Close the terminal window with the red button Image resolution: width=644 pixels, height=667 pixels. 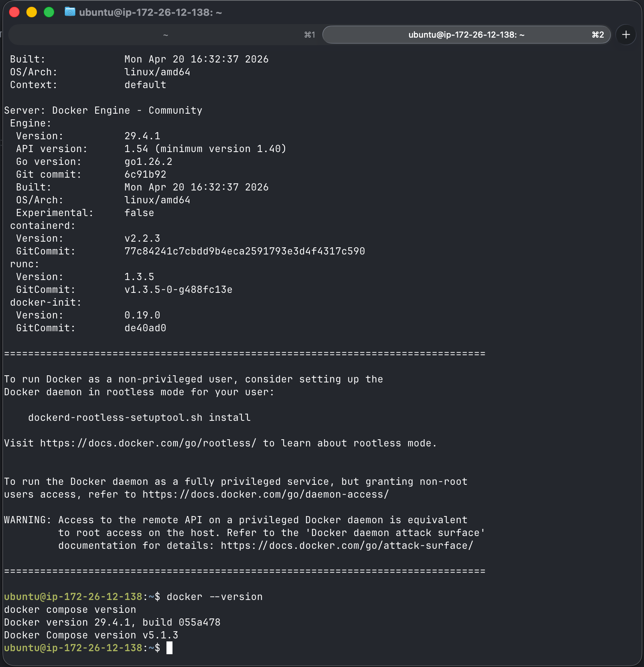point(14,12)
